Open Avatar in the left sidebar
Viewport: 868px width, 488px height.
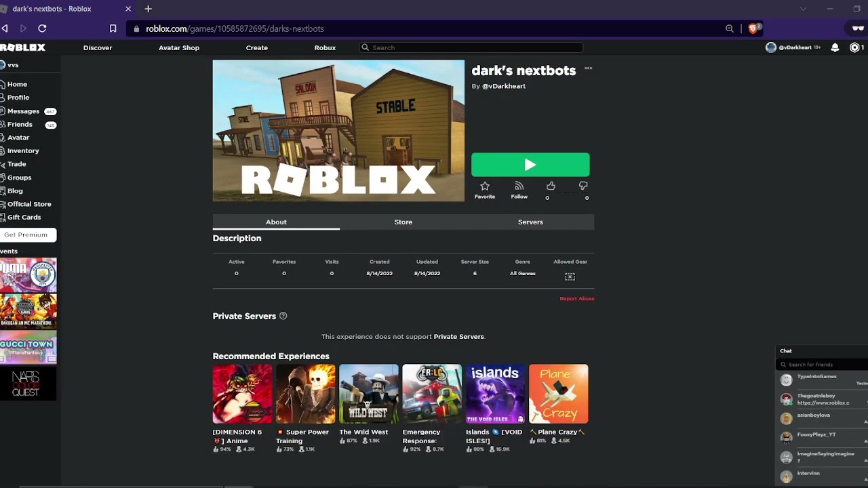18,138
